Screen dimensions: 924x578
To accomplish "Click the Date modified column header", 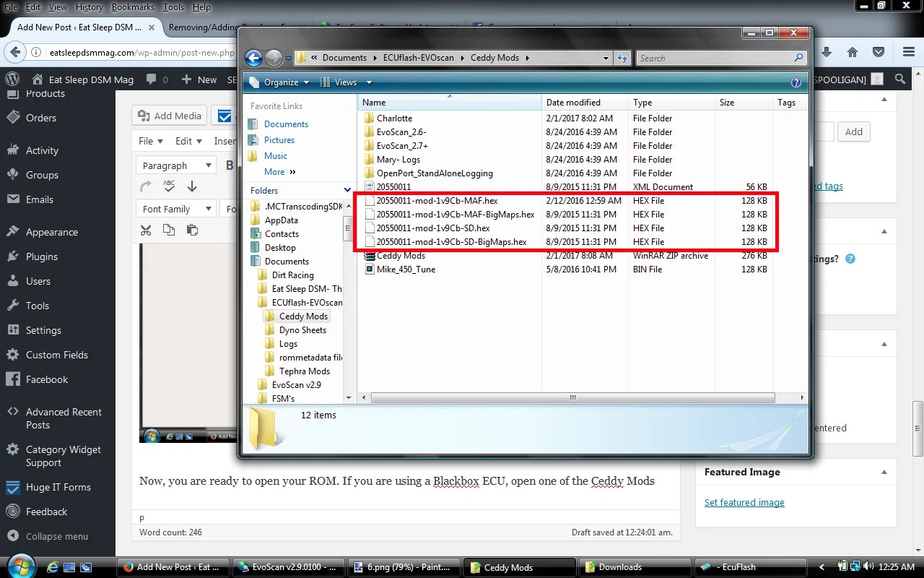I will tap(585, 103).
